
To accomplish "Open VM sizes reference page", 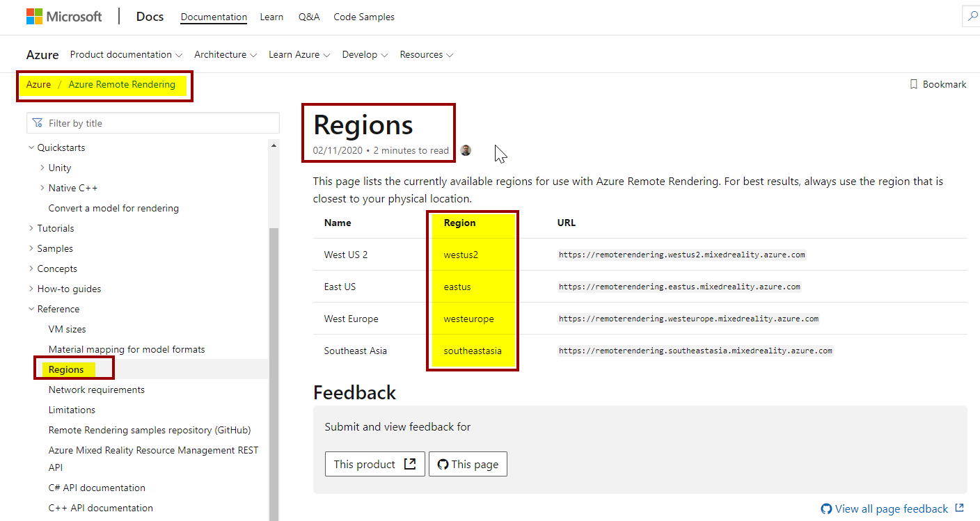I will tap(68, 329).
